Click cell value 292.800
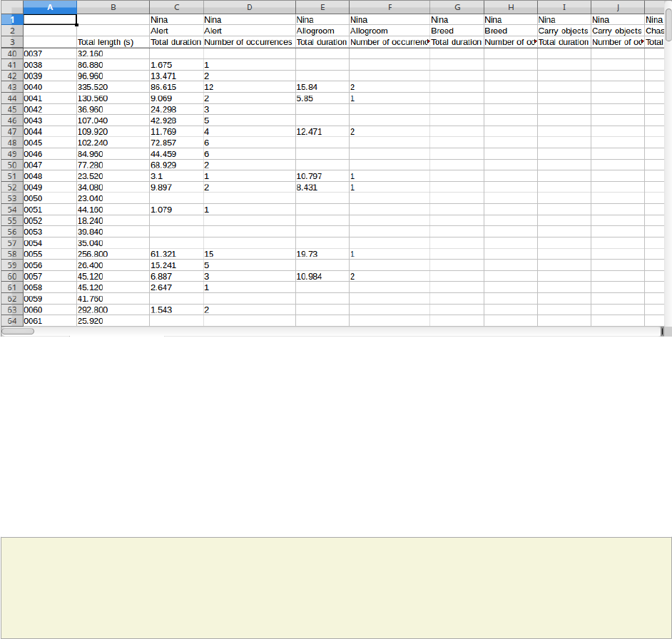672x639 pixels. point(113,310)
